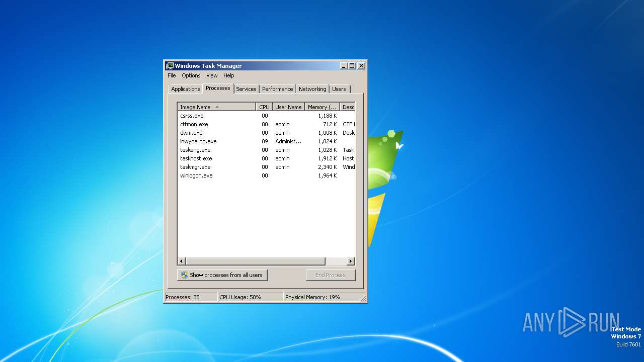Click the Physical Memory: 19% status entry
Image resolution: width=644 pixels, height=362 pixels.
pos(322,297)
